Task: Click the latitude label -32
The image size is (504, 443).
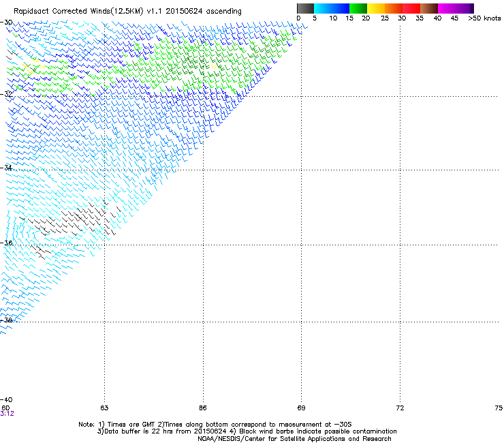Action: 6,94
